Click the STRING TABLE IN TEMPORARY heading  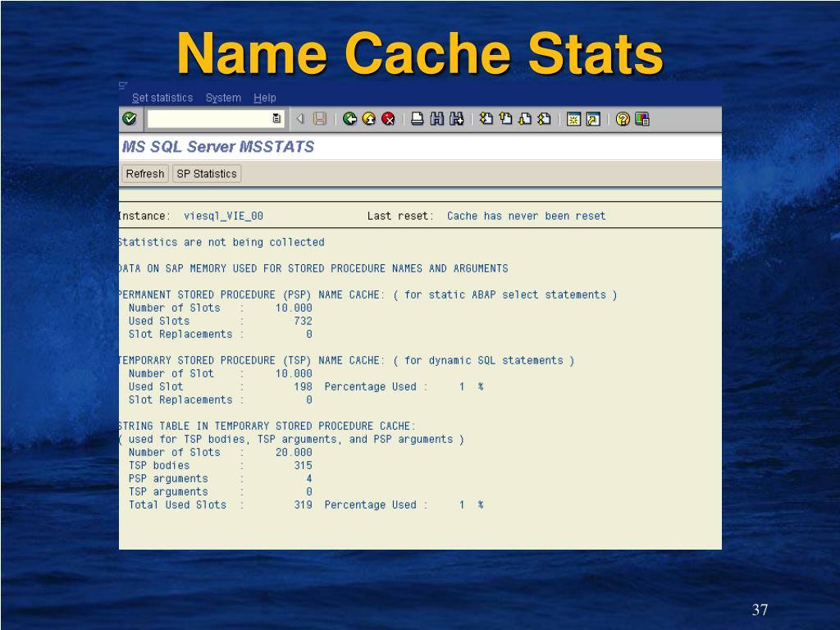(267, 426)
